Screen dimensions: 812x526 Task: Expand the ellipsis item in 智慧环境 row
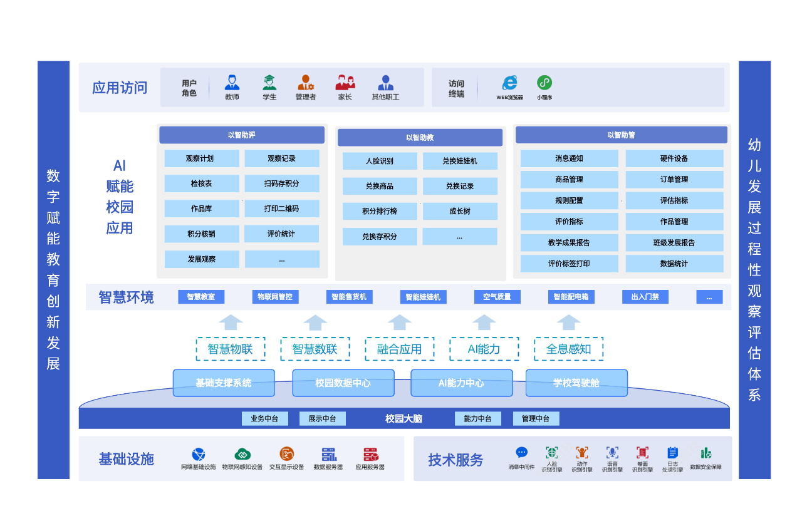[x=709, y=297]
